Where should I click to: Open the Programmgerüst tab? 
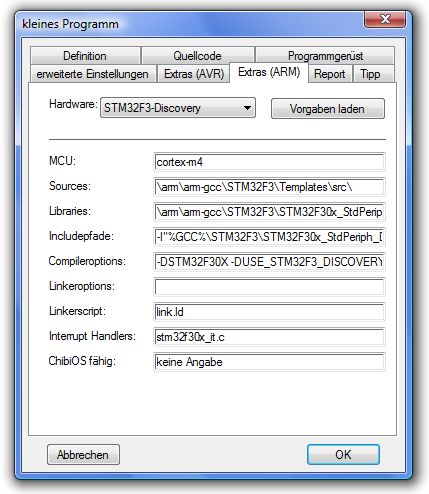point(325,56)
